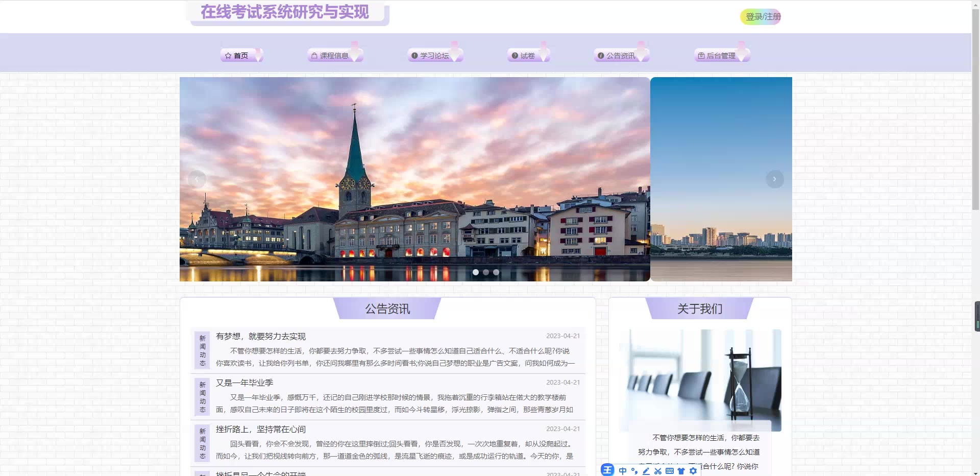Click the page vertical scrollbar thumb
Viewport: 980px width, 476px height.
click(x=975, y=108)
